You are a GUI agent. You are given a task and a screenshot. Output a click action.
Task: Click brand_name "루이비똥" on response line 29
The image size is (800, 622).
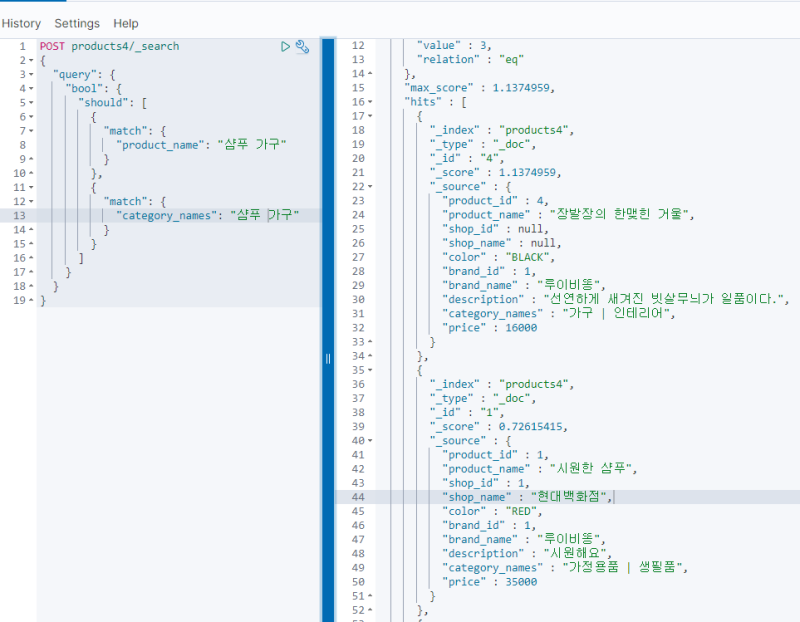point(568,285)
